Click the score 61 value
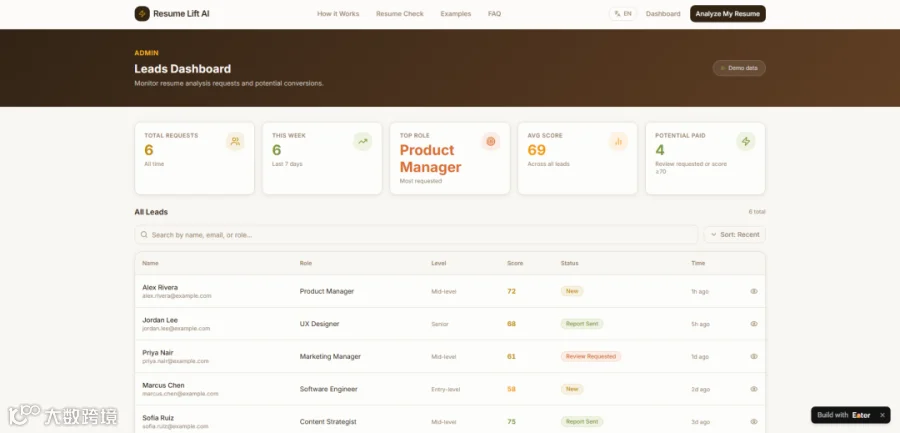Viewport: 900px width, 433px height. coord(511,357)
